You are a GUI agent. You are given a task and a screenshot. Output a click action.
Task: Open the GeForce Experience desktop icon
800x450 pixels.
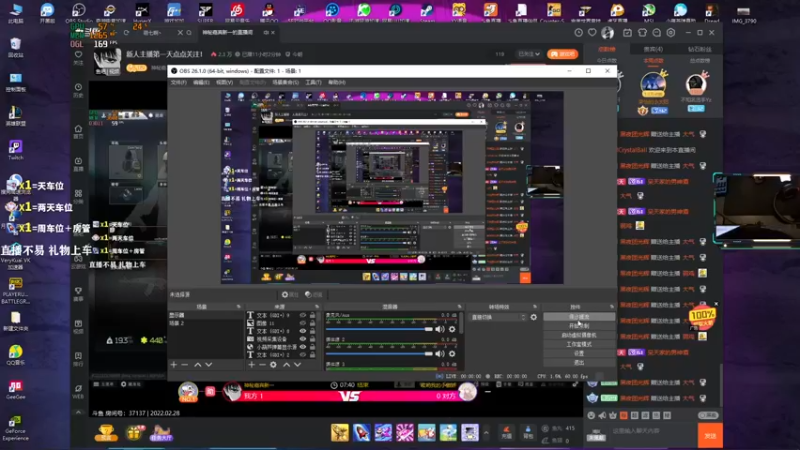click(x=15, y=428)
